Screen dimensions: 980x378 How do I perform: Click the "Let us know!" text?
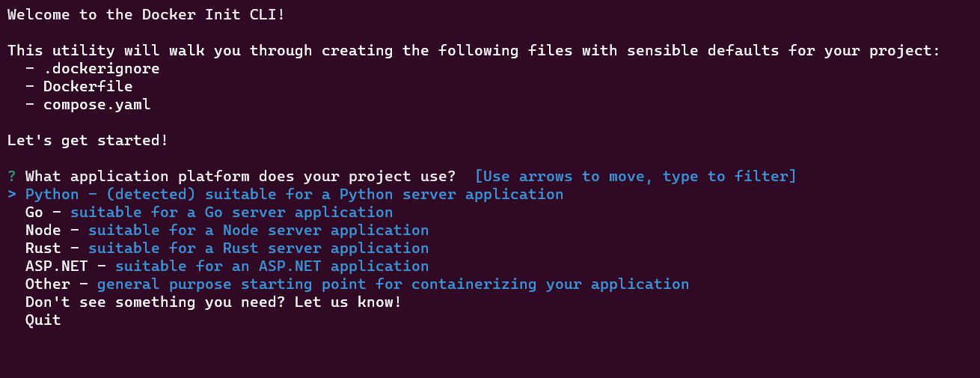point(348,302)
